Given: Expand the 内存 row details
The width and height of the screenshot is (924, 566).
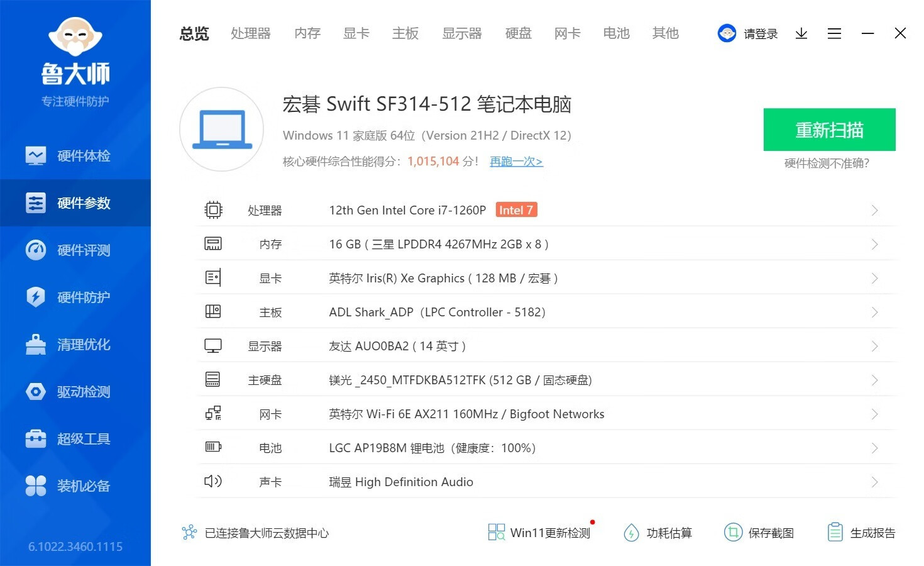Looking at the screenshot, I should coord(874,244).
